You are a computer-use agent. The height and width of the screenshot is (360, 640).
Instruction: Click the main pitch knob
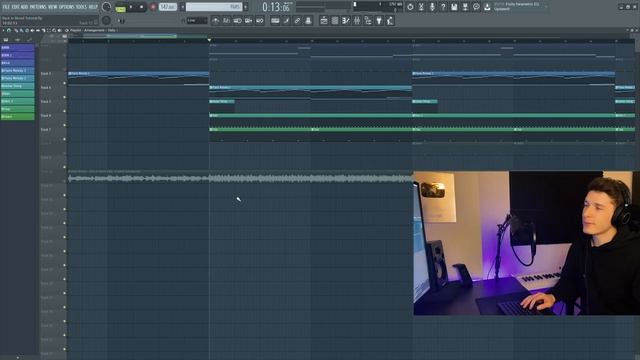[x=106, y=20]
